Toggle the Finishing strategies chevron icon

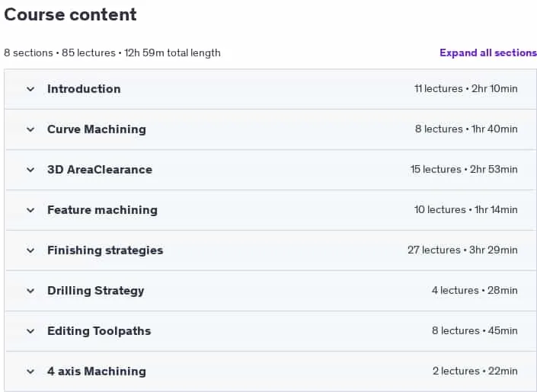[30, 251]
